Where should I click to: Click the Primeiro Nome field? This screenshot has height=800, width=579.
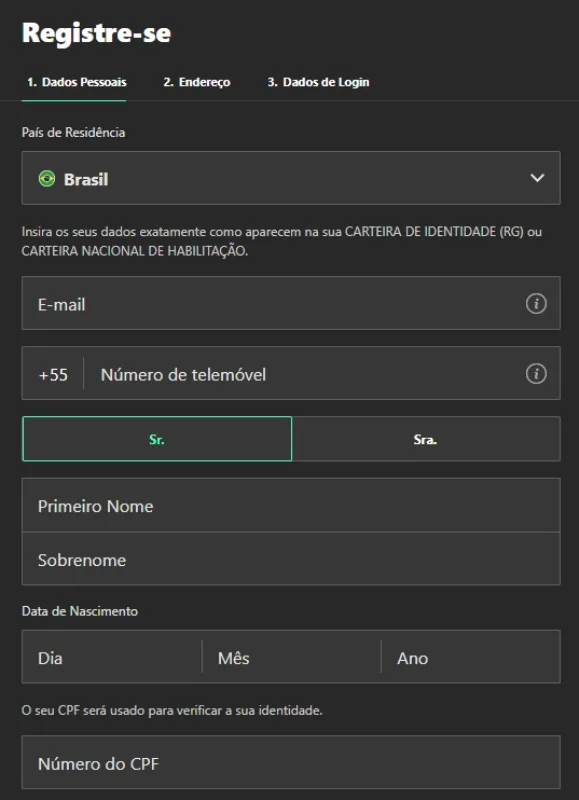coord(250,507)
